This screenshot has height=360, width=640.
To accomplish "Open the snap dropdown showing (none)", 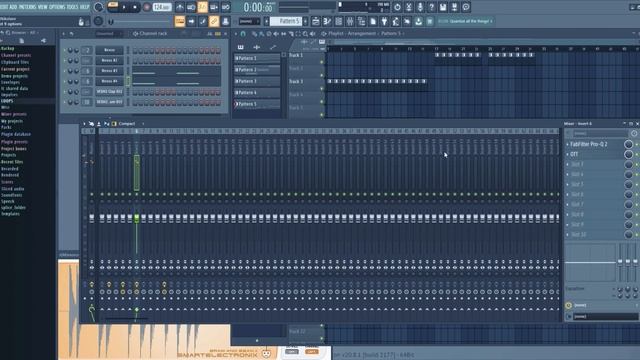I will pos(249,21).
